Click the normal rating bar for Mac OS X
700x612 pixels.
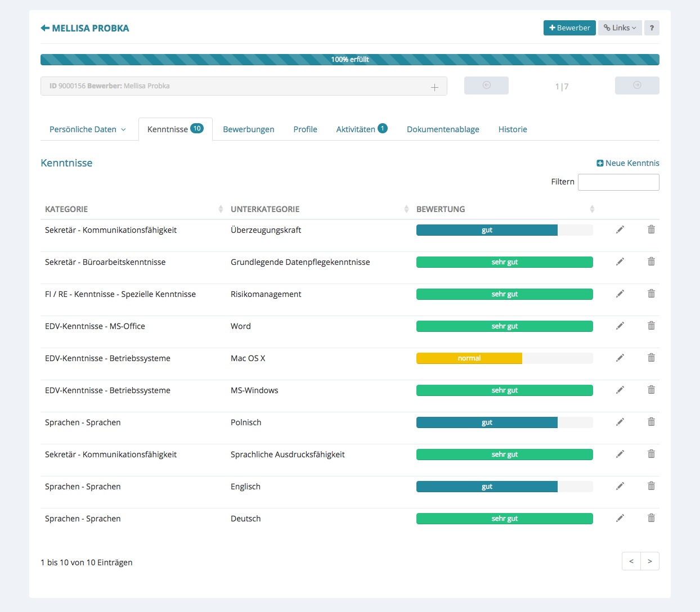pos(469,358)
